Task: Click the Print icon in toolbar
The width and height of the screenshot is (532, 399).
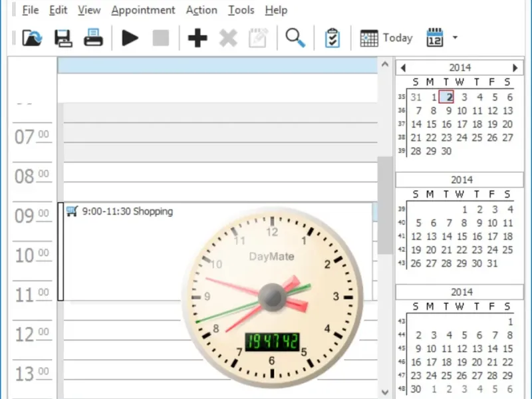Action: [x=93, y=37]
